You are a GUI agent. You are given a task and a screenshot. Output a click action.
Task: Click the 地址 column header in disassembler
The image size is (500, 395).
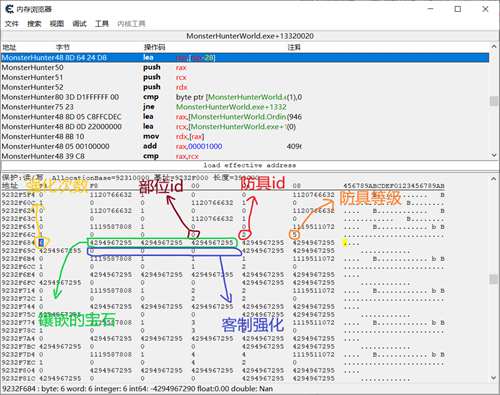[x=9, y=47]
